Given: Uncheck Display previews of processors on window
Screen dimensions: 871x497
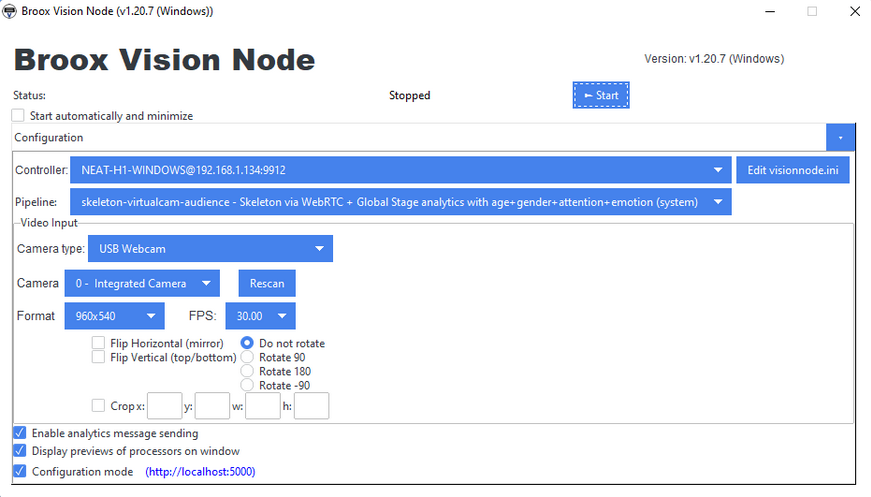Looking at the screenshot, I should [x=20, y=450].
